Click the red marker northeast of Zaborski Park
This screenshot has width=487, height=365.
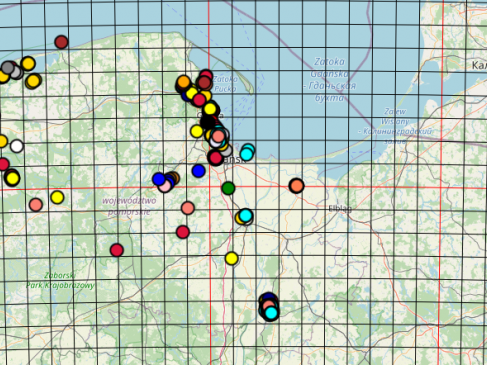(x=117, y=250)
